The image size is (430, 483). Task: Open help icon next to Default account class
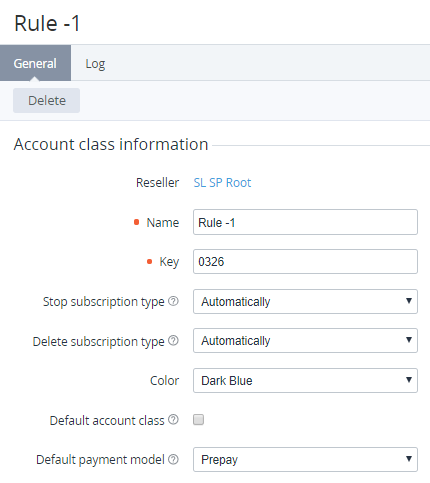click(173, 419)
